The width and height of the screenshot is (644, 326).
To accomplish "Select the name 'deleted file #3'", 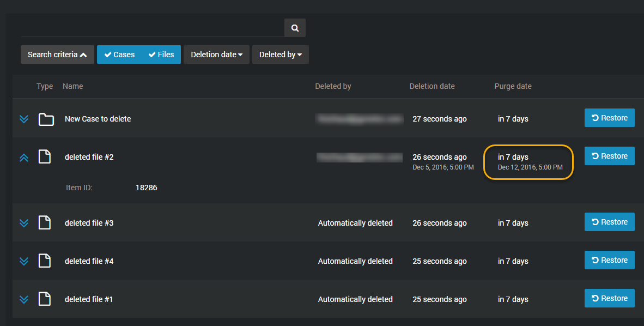I will coord(89,223).
